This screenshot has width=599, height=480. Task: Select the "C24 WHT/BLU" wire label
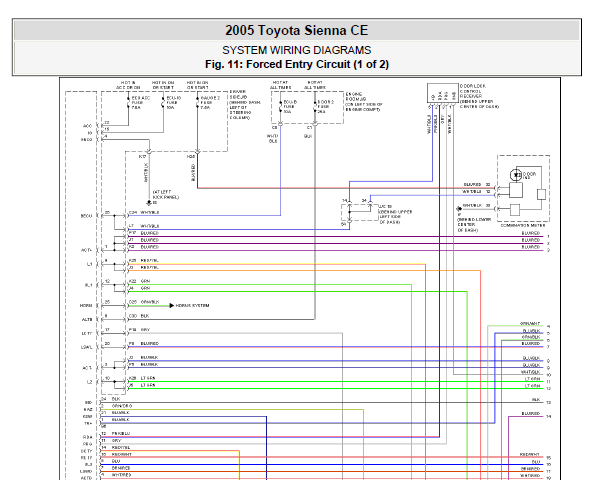(144, 212)
